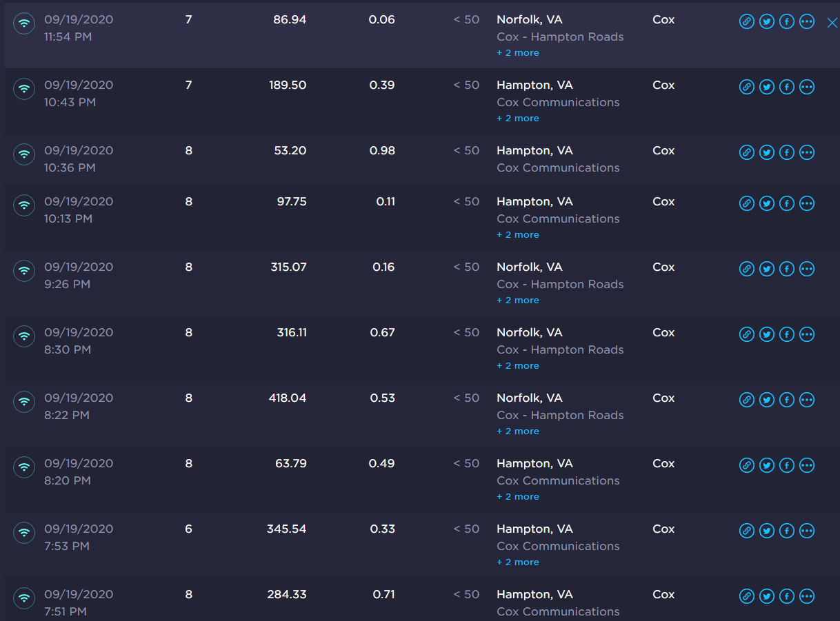Click 'Cox - Hampton Roads' in the 9:26 PM row
Screen dimensions: 840x621
click(x=560, y=284)
